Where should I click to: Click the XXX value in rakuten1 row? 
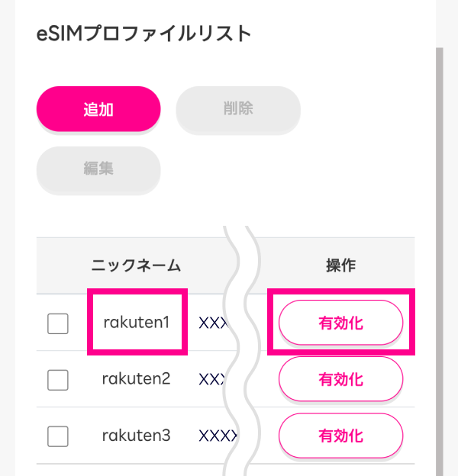tap(213, 323)
